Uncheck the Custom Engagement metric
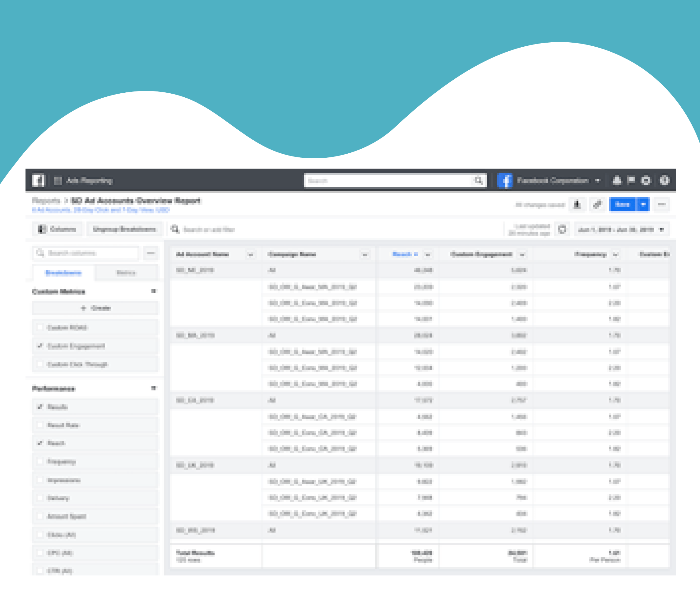This screenshot has height=601, width=700. click(x=40, y=346)
